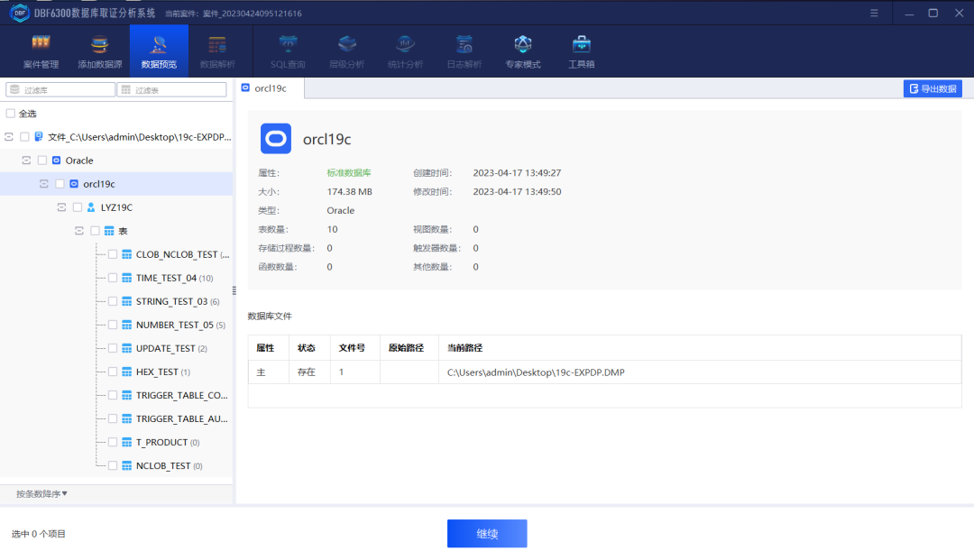Click table icon of NCLOB_TEST
Viewport: 974px width, 560px height.
click(x=127, y=465)
